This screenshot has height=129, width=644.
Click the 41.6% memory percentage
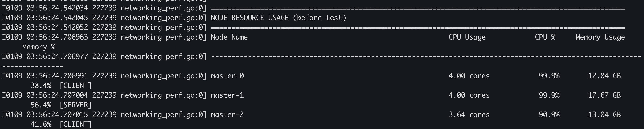coord(41,125)
